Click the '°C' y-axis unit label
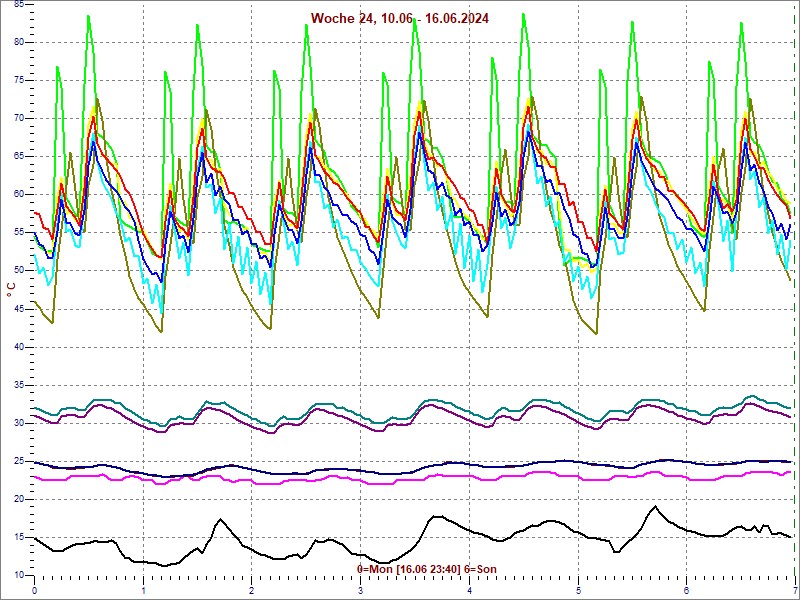The height and width of the screenshot is (600, 800). [11, 290]
